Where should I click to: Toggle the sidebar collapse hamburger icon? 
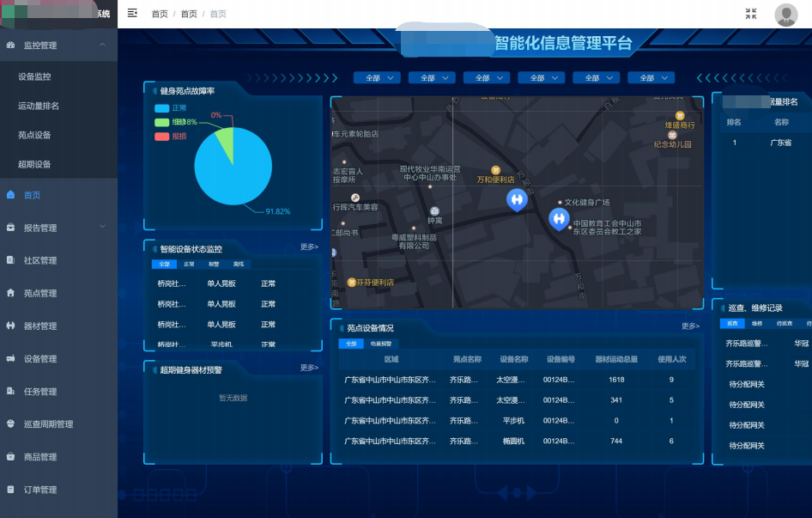[132, 13]
